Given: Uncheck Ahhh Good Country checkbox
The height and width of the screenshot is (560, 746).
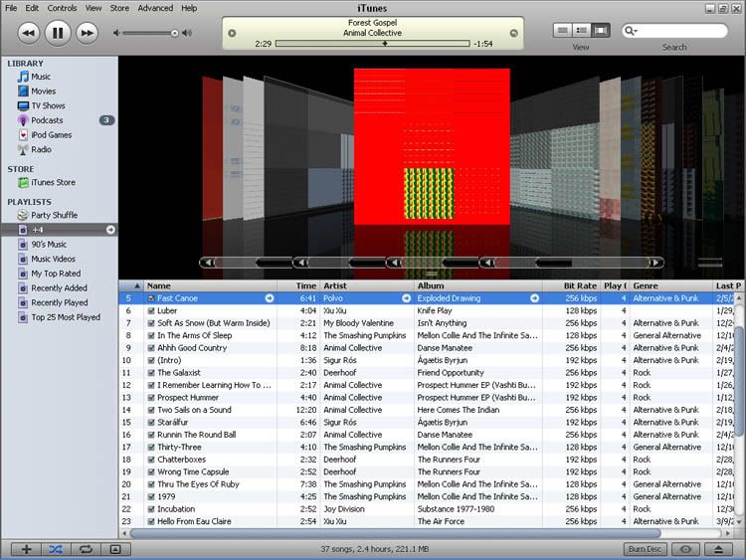Looking at the screenshot, I should (x=151, y=348).
